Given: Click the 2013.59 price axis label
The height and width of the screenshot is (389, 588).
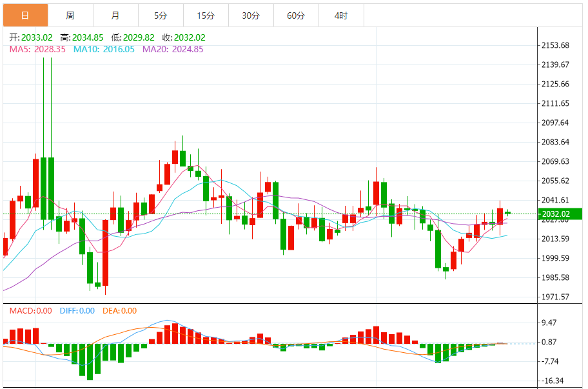Looking at the screenshot, I should [x=555, y=239].
